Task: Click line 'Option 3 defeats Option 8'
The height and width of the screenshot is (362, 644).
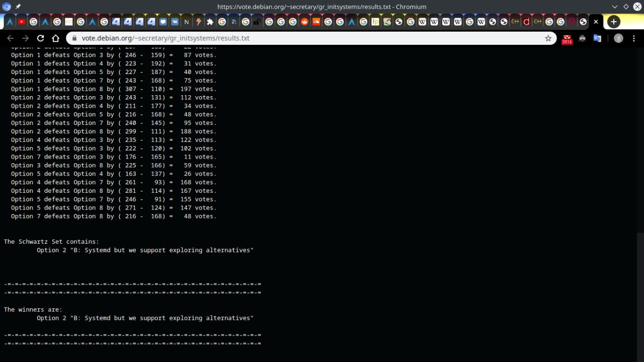Action: [114, 165]
